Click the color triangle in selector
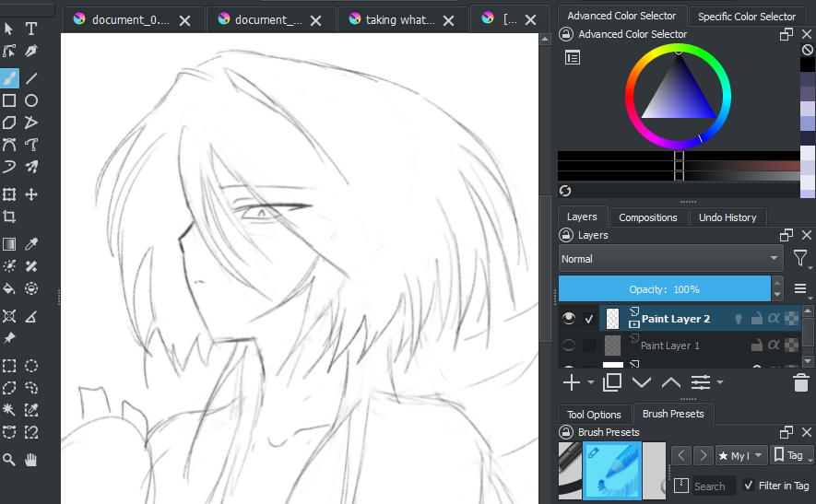This screenshot has height=504, width=816. click(x=678, y=94)
